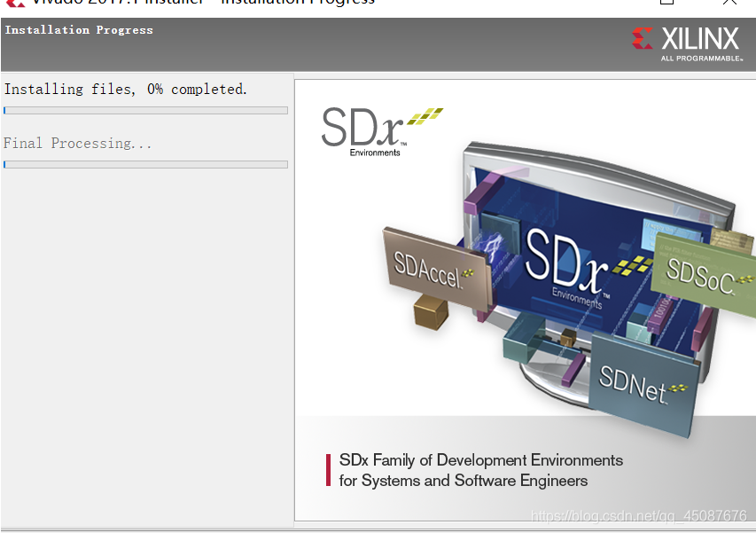Maximize the Vivado installer window
The image size is (756, 533).
[x=666, y=2]
